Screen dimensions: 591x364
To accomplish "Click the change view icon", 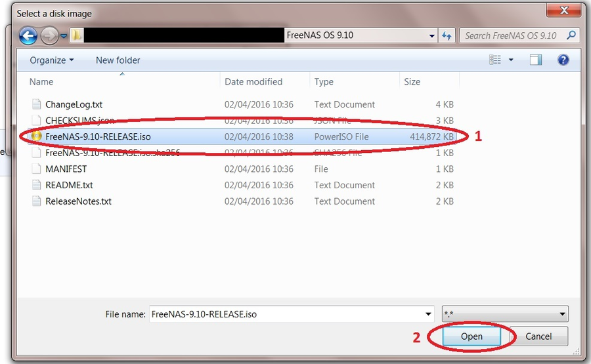I will coord(495,60).
